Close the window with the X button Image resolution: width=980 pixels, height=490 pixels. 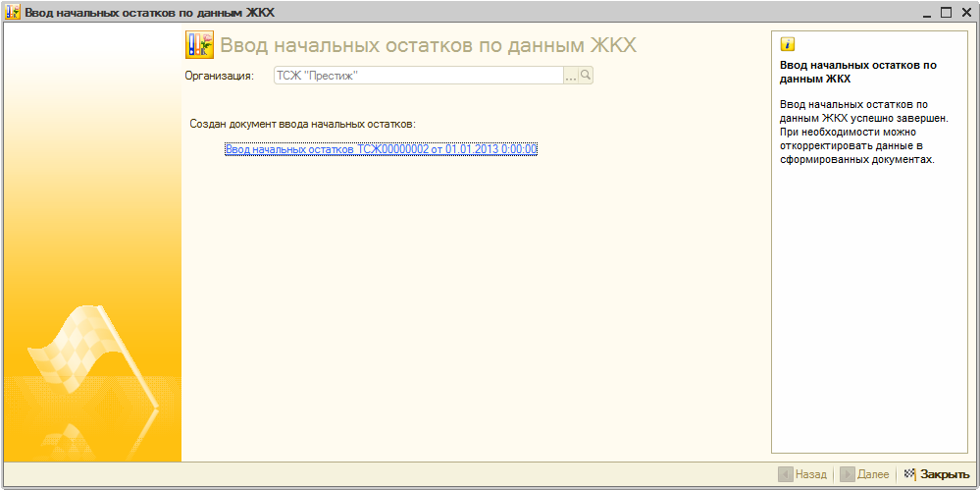click(x=964, y=13)
